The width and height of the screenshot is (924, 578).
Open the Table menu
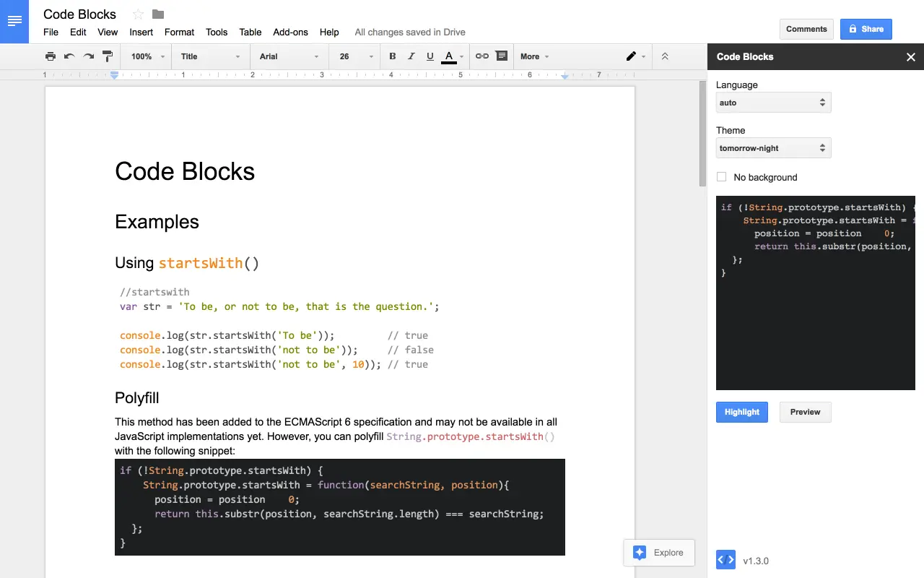pyautogui.click(x=250, y=33)
